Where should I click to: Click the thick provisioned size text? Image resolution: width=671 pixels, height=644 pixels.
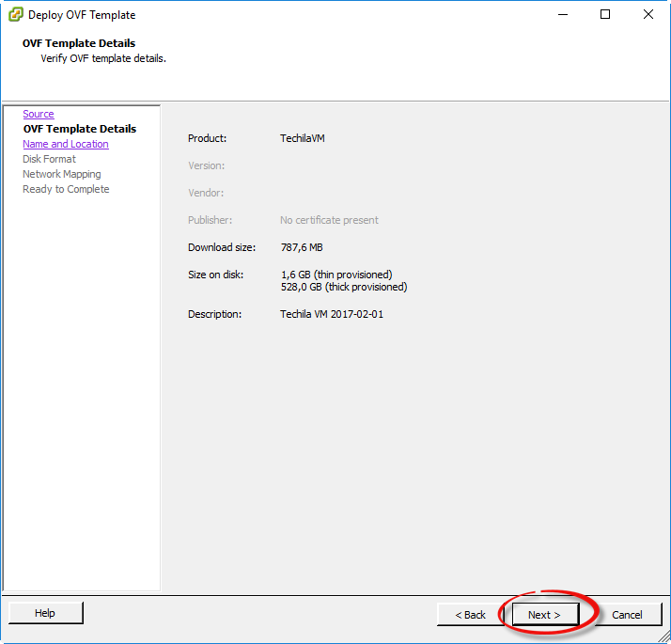[x=343, y=287]
